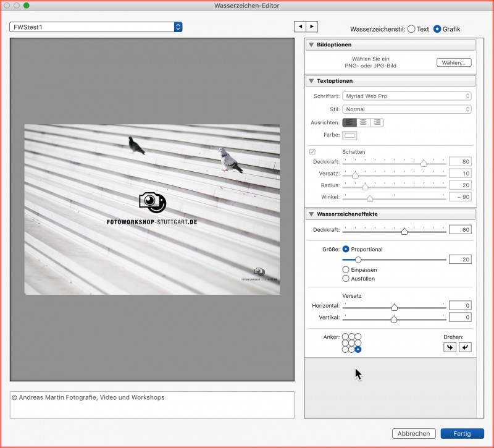494x448 pixels.
Task: Show next photo with right arrow
Action: pyautogui.click(x=312, y=27)
